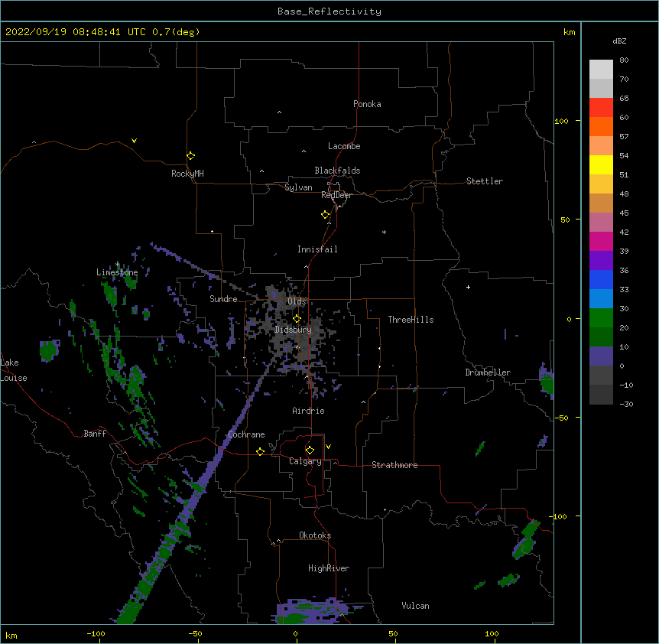Click the Banff label
The width and height of the screenshot is (659, 644).
click(x=95, y=434)
